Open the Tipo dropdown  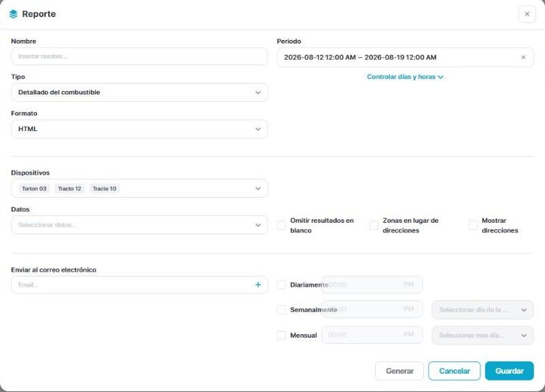click(x=139, y=92)
